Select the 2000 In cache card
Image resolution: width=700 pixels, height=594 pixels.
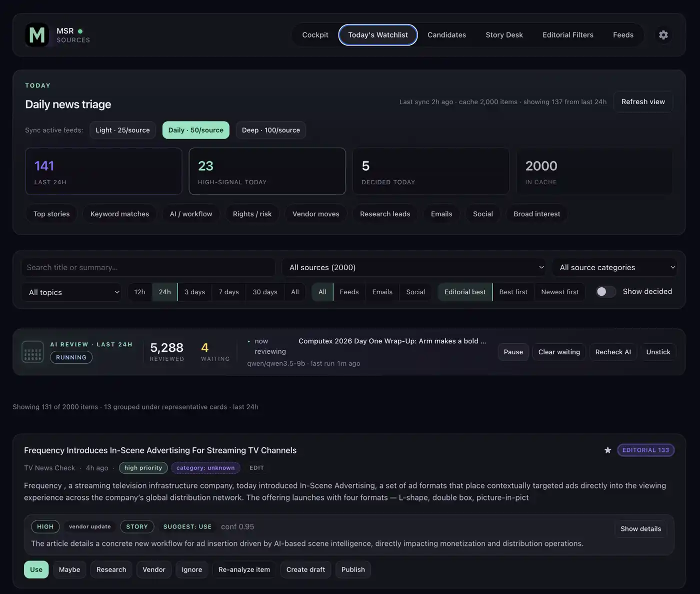coord(594,171)
